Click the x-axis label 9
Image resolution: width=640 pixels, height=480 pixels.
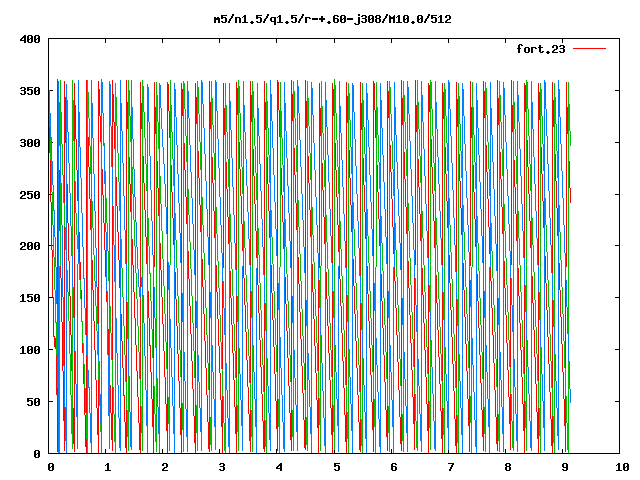565,467
